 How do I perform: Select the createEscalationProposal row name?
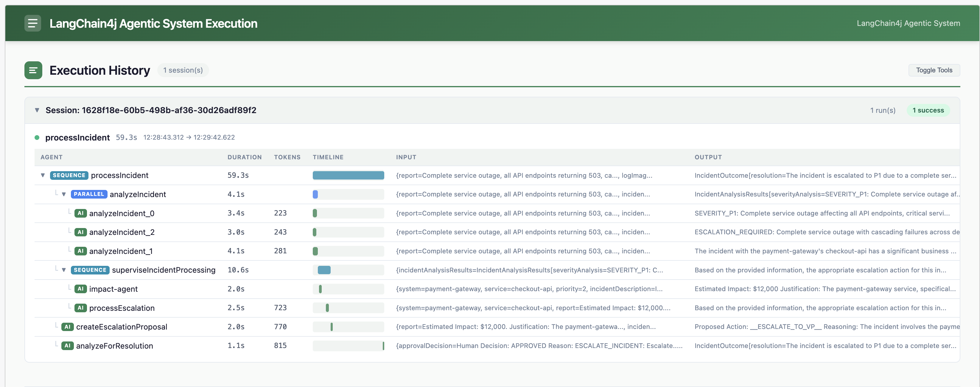(x=122, y=327)
